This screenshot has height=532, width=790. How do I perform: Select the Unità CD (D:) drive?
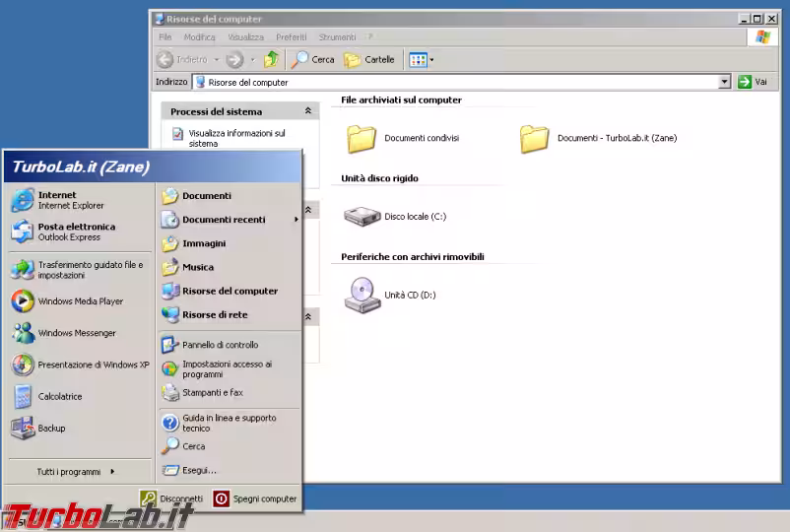[x=389, y=295]
